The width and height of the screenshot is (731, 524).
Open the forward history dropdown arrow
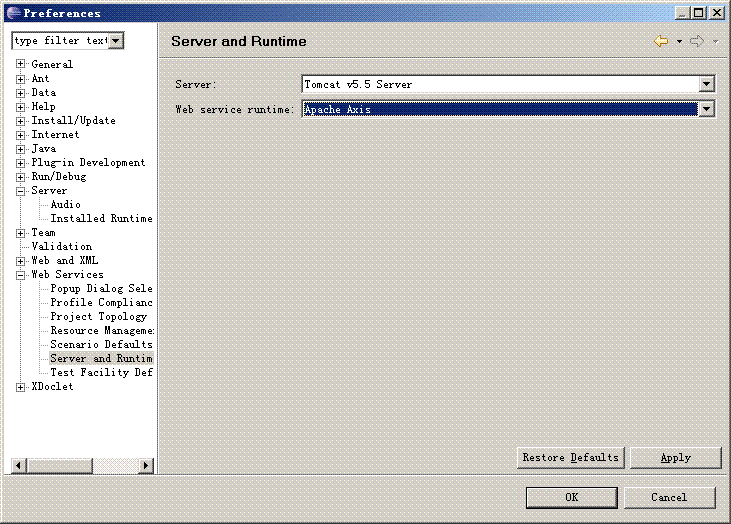pyautogui.click(x=715, y=41)
